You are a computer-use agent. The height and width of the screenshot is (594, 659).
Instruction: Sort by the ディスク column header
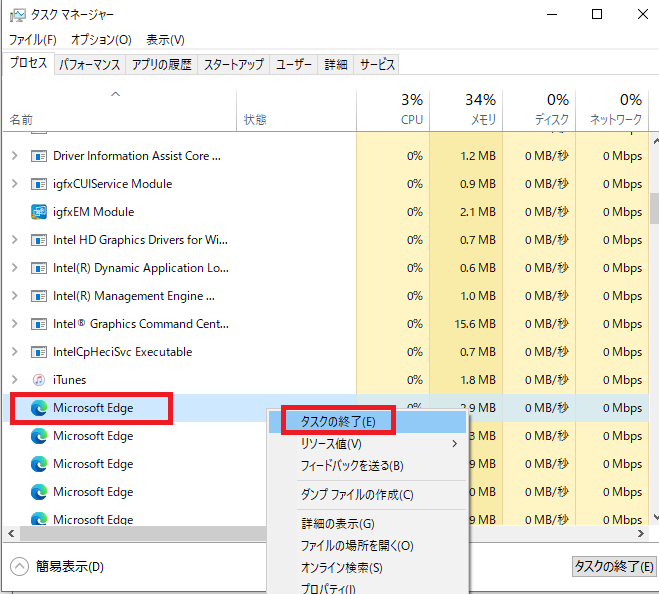pyautogui.click(x=539, y=111)
